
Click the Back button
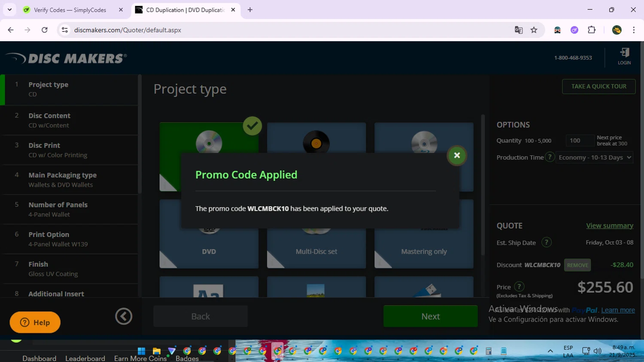point(200,316)
